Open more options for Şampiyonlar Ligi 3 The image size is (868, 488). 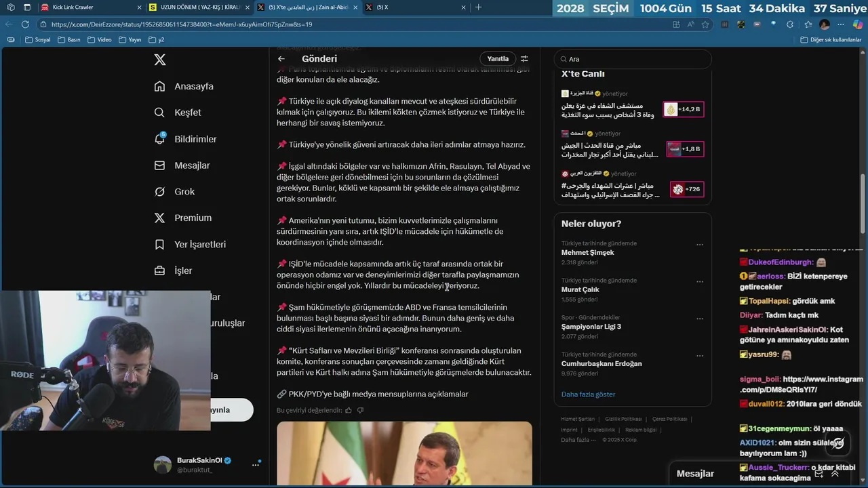pos(700,319)
